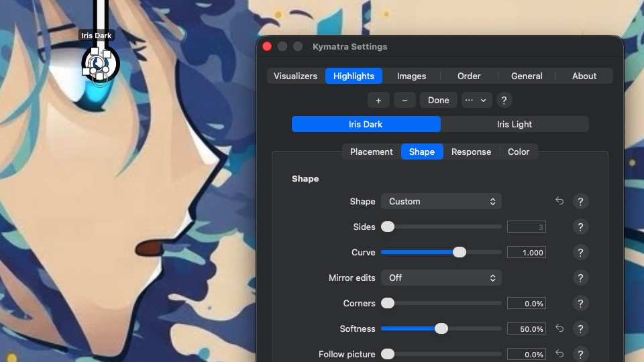Click the Sides slider knob

388,227
